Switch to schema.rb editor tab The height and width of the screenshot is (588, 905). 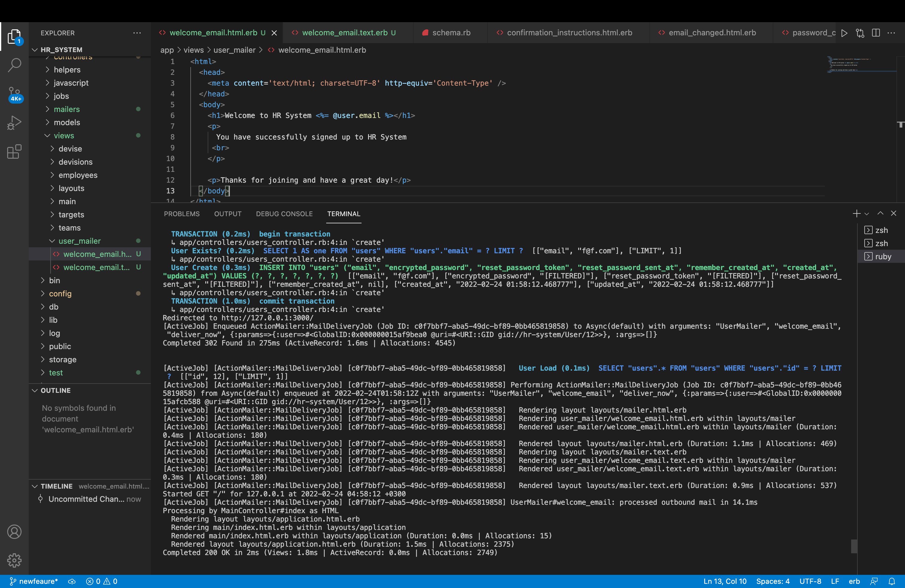click(451, 33)
